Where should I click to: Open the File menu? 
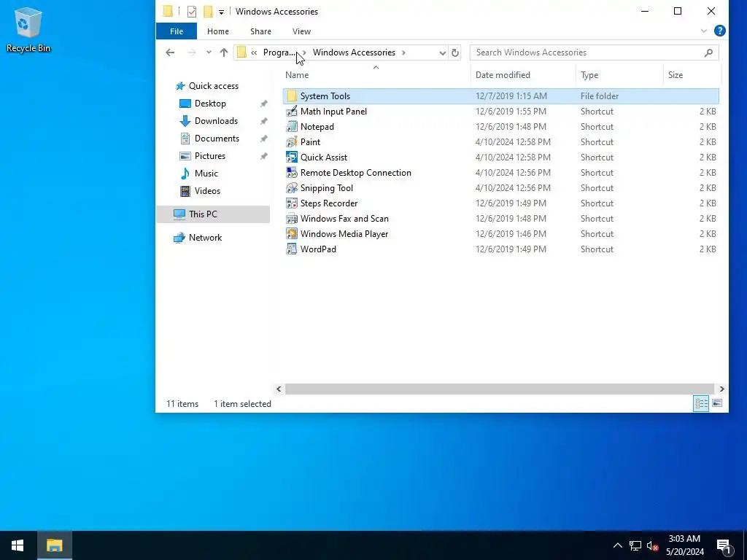(177, 31)
